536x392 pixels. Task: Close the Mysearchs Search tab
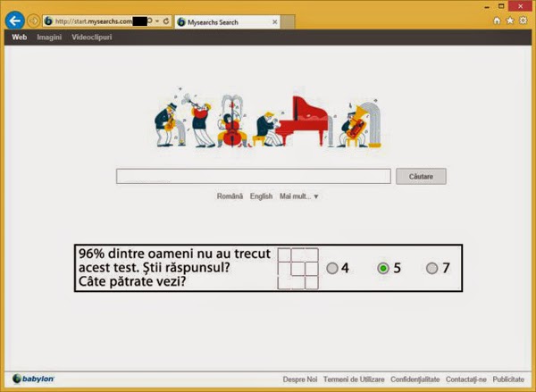click(x=274, y=22)
